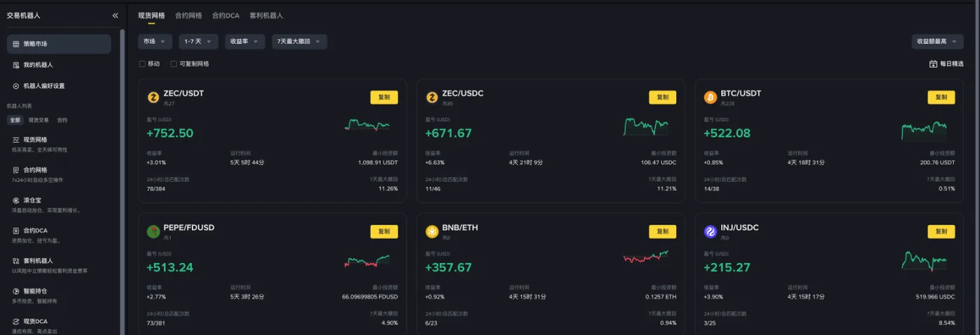Switch to the 合约网格 top tab
Image resolution: width=980 pixels, height=335 pixels.
click(188, 15)
